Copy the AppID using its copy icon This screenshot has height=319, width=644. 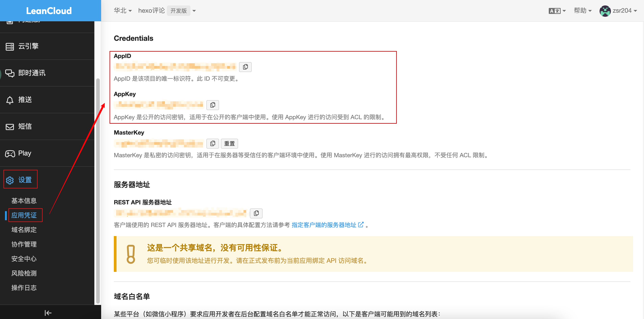point(245,67)
